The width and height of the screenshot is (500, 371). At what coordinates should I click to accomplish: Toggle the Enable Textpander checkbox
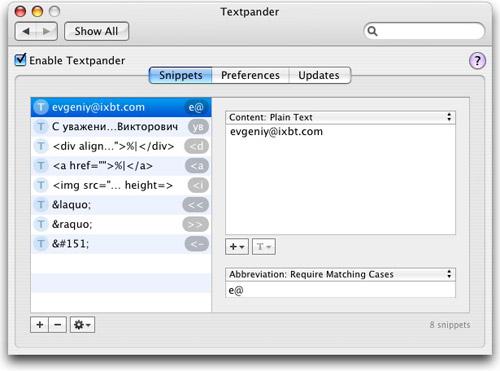[x=20, y=60]
